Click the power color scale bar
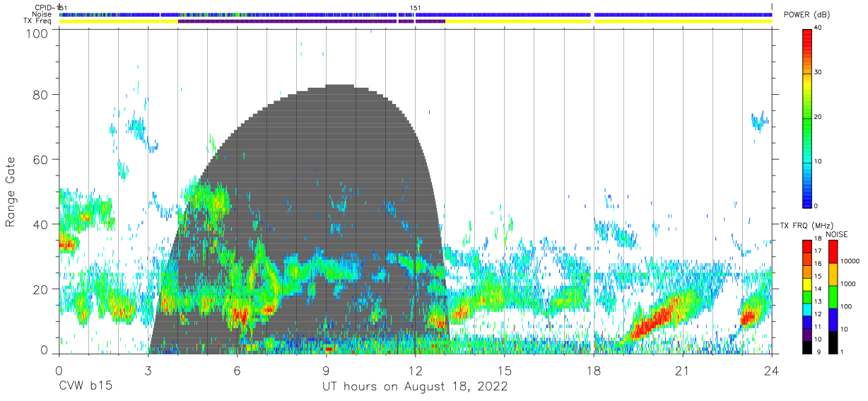The height and width of the screenshot is (401, 868). tap(807, 117)
